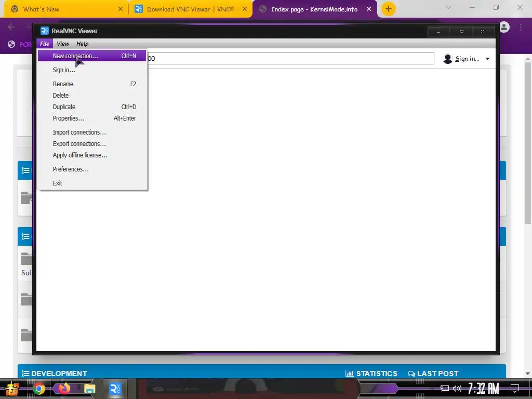Open the browser tab search chevron

[448, 7]
